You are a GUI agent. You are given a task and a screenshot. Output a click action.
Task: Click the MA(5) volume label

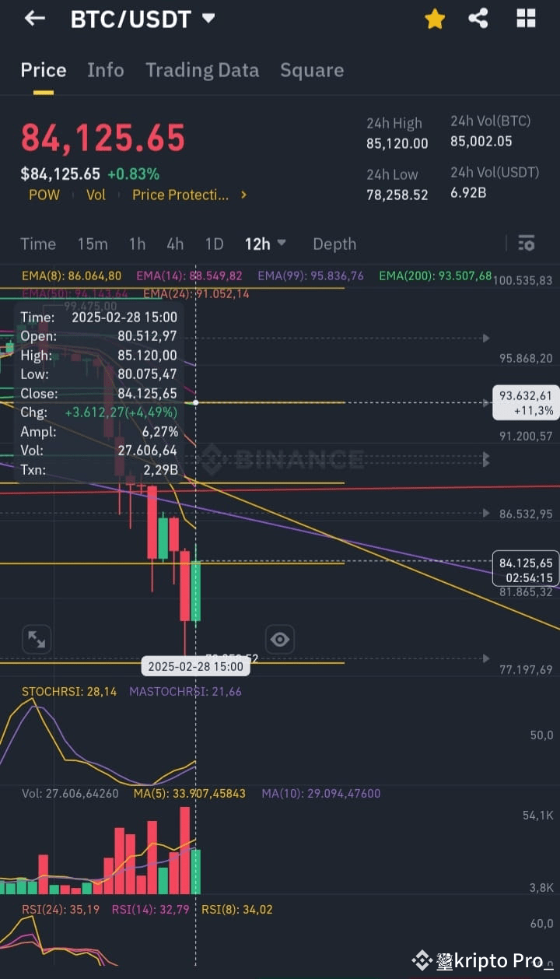pyautogui.click(x=189, y=794)
